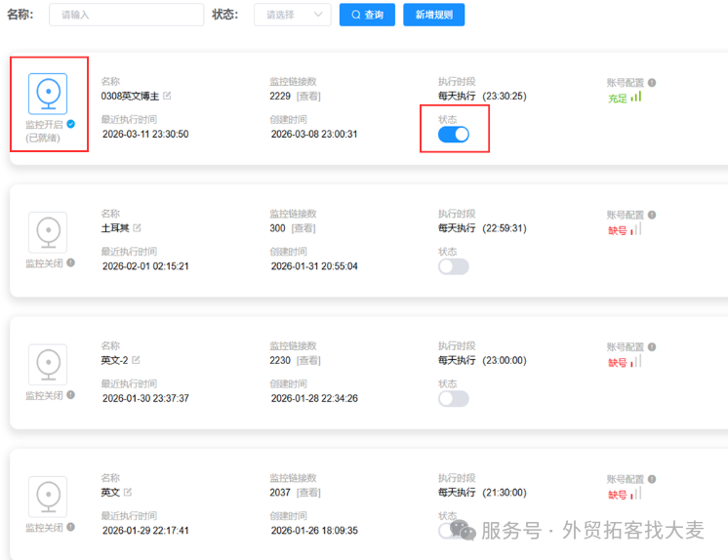
Task: Edit the name of 英文-2 rule
Action: coord(136,360)
